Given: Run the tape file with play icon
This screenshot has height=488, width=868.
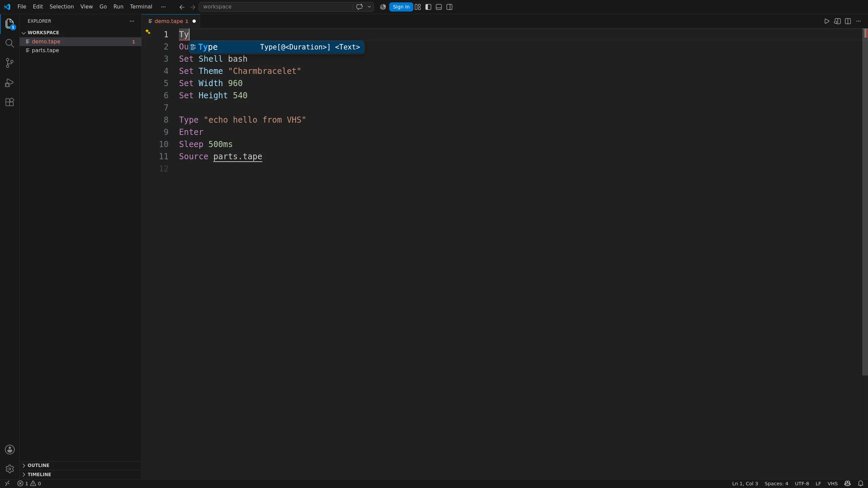Looking at the screenshot, I should 827,21.
